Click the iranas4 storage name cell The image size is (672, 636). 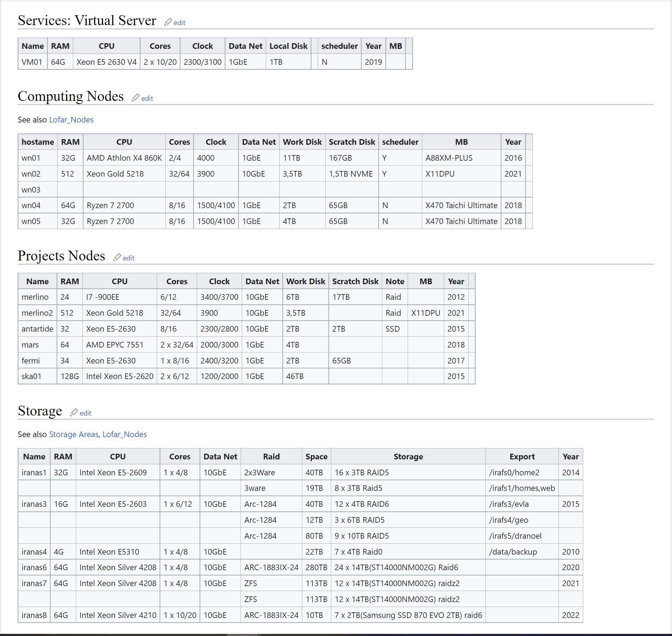click(x=34, y=552)
